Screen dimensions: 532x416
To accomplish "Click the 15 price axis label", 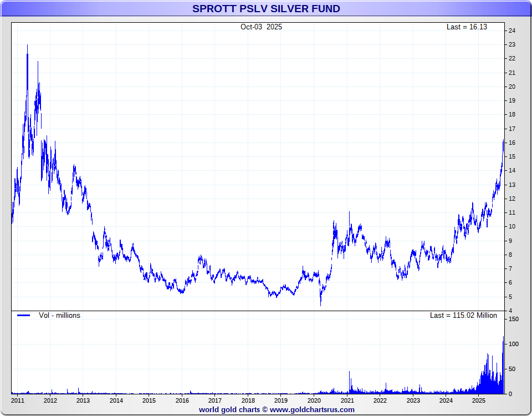I will (512, 156).
